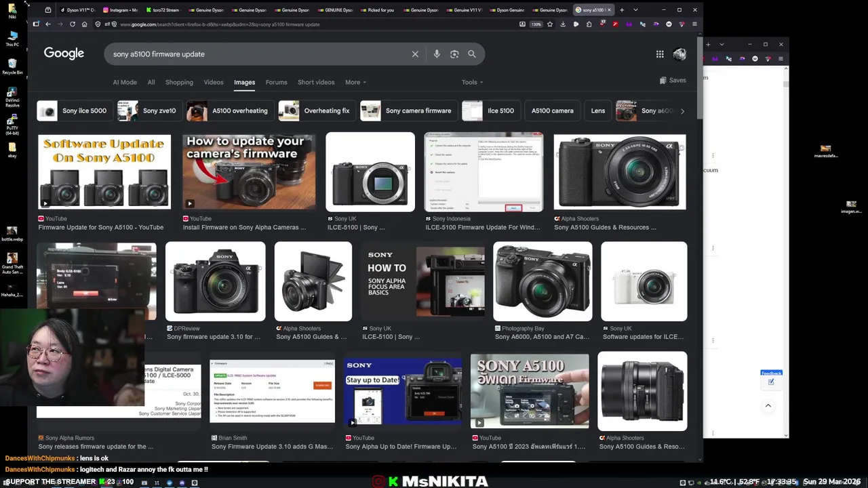
Task: Expand the Tools dropdown
Action: tap(473, 82)
